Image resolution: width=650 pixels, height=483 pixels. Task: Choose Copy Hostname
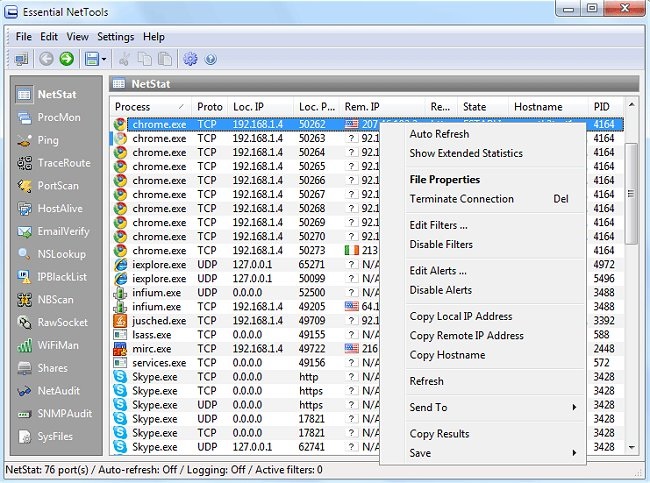pos(495,355)
